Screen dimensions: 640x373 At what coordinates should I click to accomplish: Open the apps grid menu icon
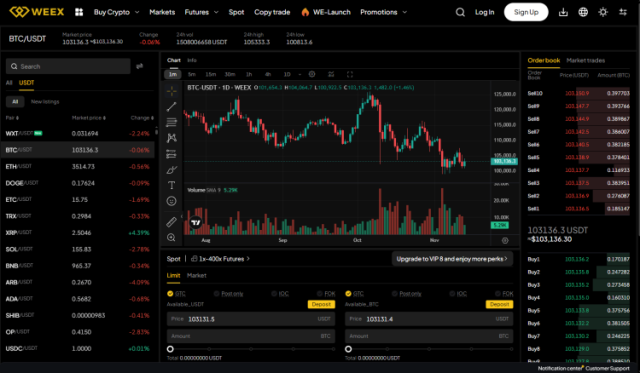click(x=79, y=12)
